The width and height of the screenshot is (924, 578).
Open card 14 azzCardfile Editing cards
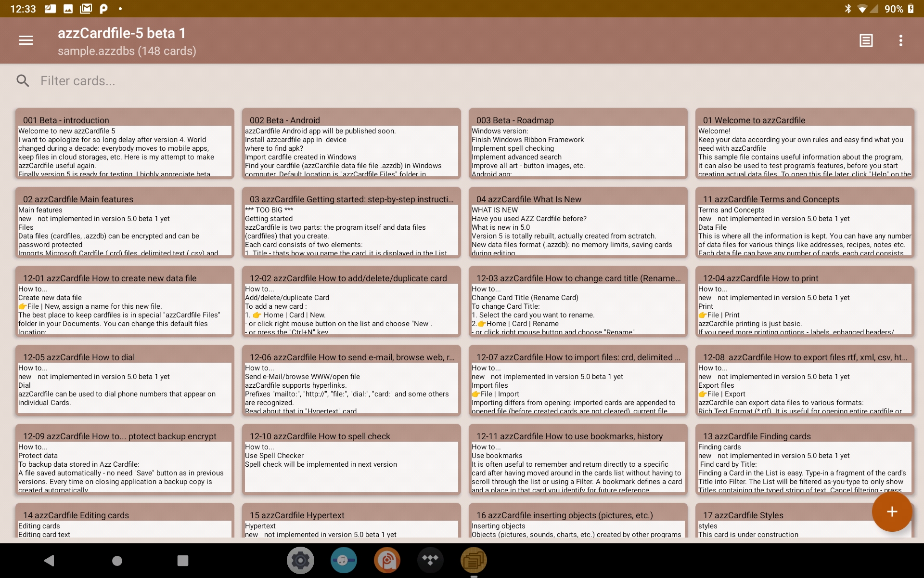tap(125, 521)
